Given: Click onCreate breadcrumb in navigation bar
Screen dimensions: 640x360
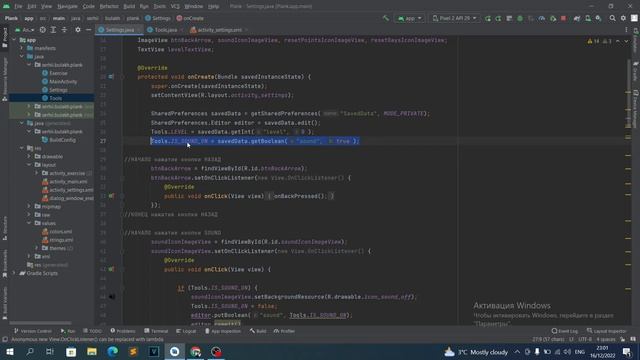Looking at the screenshot, I should pos(190,18).
